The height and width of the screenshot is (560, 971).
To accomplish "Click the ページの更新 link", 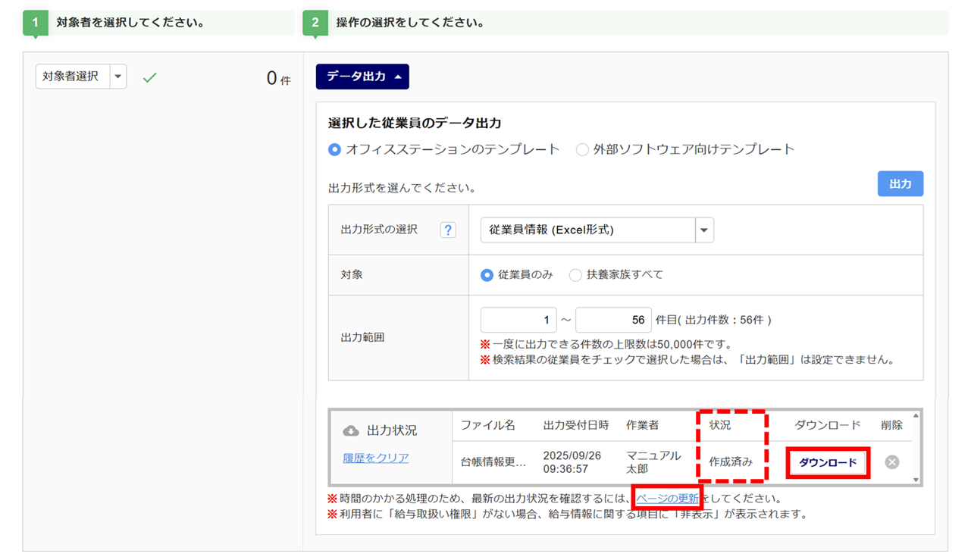I will click(667, 499).
